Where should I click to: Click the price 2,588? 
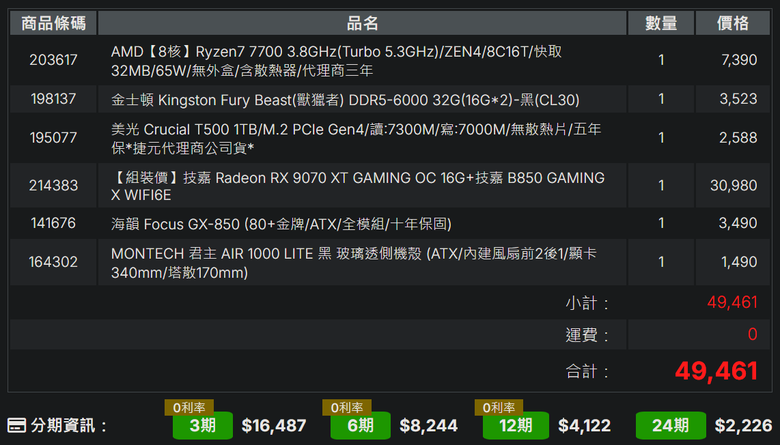tap(738, 138)
